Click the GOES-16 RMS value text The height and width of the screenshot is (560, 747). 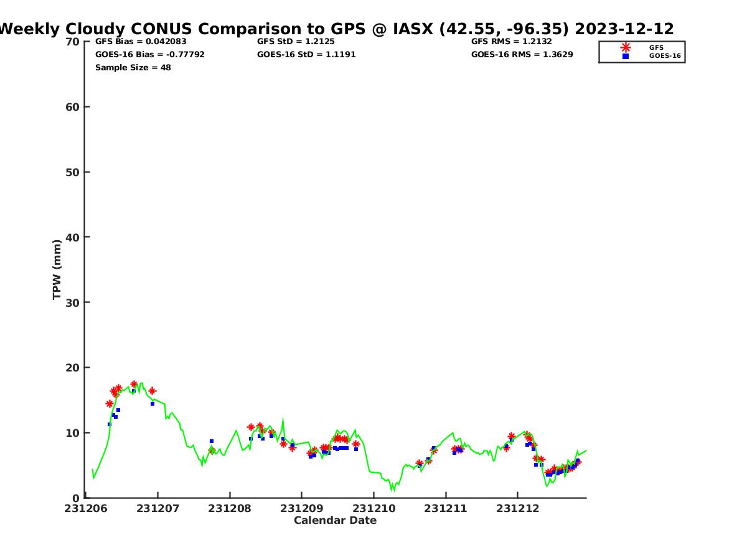[x=522, y=54]
